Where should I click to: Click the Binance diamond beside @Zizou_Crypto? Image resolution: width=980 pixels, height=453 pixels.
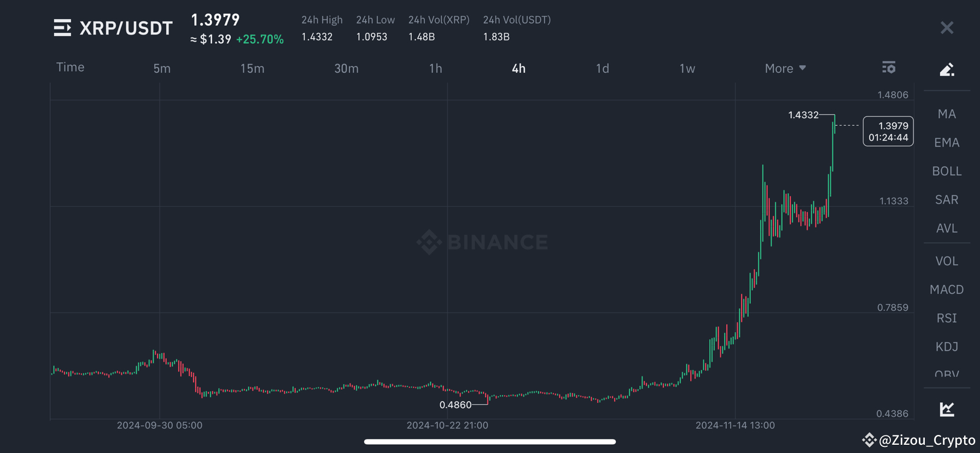click(x=870, y=439)
